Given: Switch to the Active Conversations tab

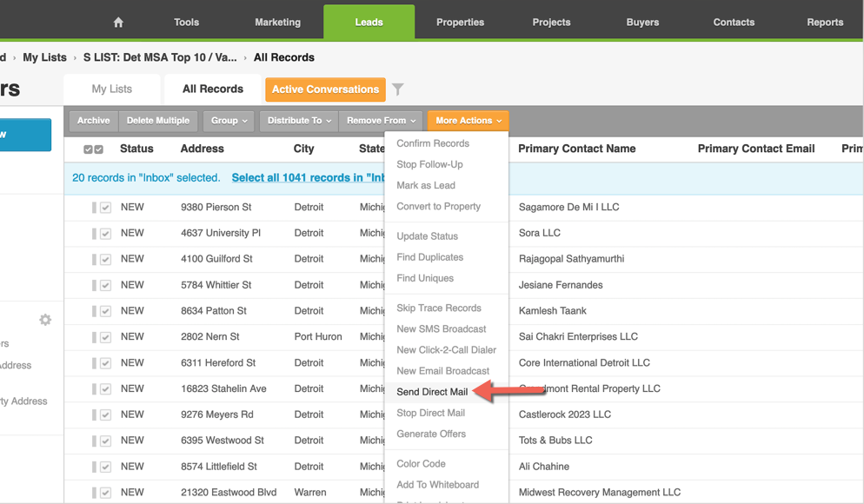Looking at the screenshot, I should click(325, 90).
